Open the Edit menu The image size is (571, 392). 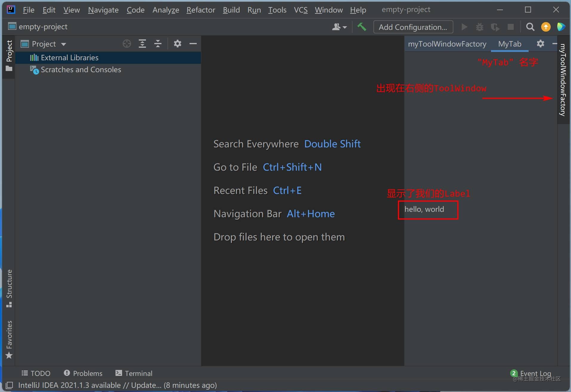pos(49,10)
